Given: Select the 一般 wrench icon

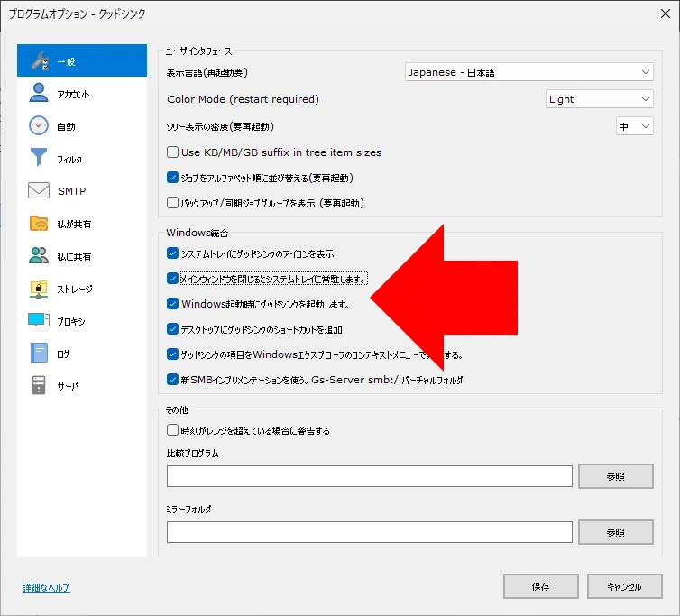Looking at the screenshot, I should 40,61.
